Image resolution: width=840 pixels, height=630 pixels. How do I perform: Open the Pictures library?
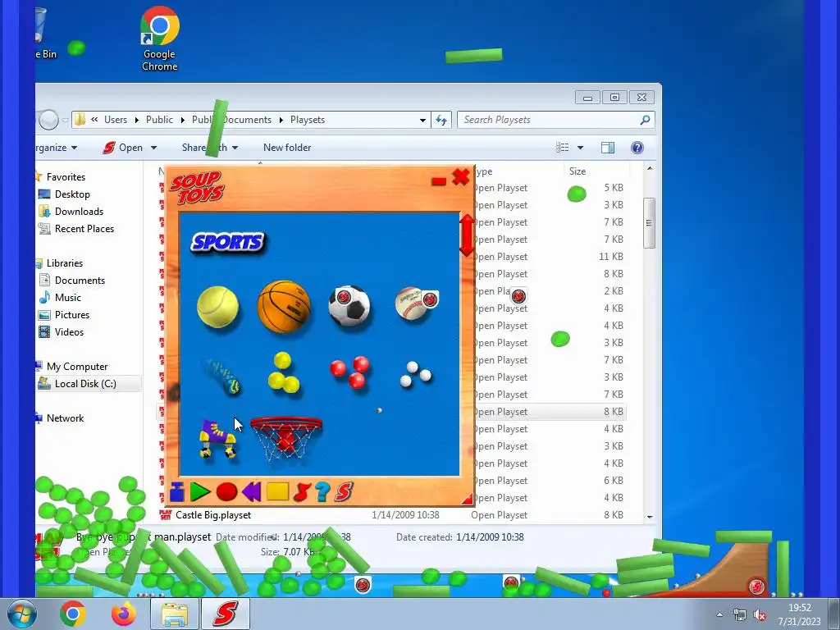72,315
